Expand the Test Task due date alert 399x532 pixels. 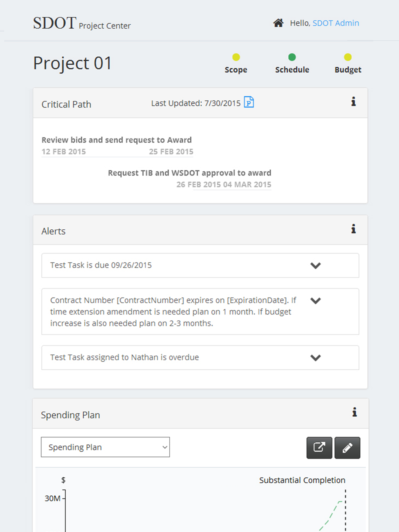(x=316, y=265)
